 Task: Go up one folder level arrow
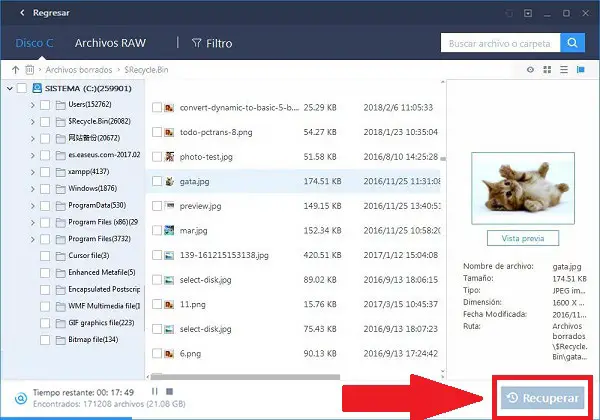coord(15,70)
